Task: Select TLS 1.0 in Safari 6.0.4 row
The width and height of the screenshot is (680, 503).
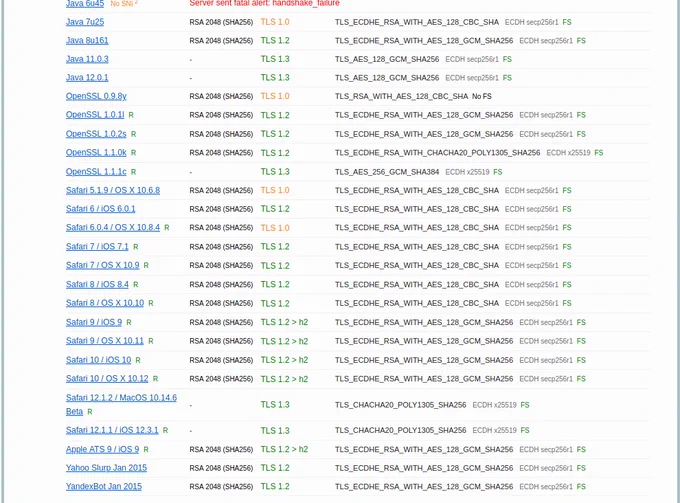Action: point(275,228)
